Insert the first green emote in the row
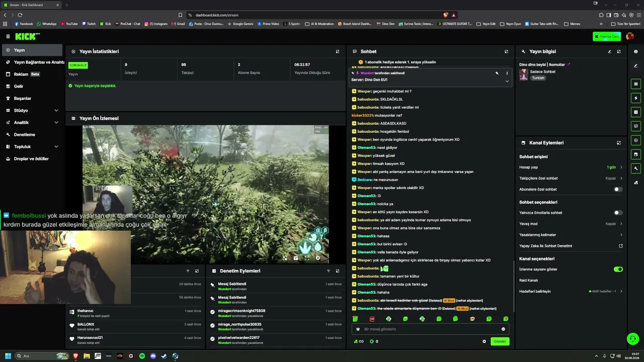The image size is (644, 362). pyautogui.click(x=355, y=319)
